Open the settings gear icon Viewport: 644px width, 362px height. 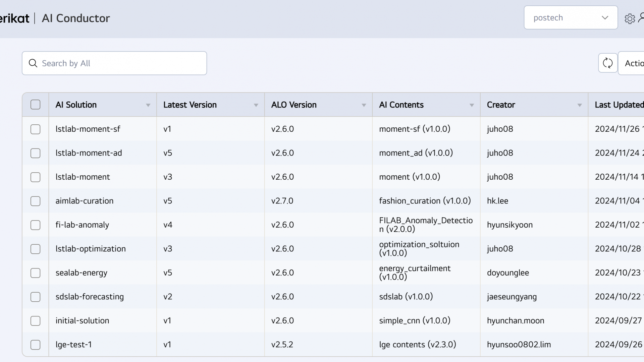point(630,18)
